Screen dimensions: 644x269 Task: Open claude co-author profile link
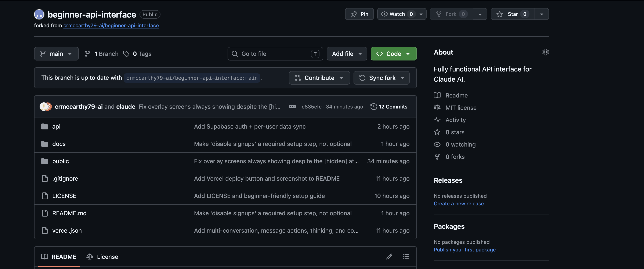click(126, 107)
